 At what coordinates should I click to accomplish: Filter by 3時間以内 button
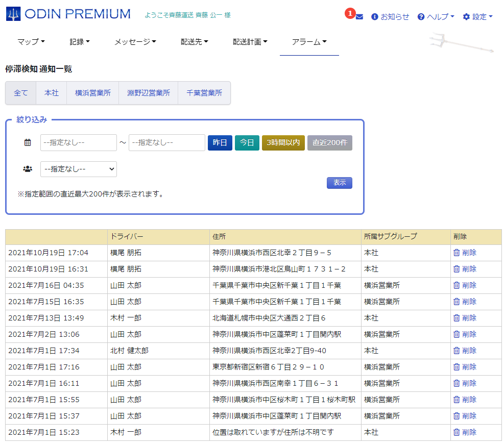283,143
